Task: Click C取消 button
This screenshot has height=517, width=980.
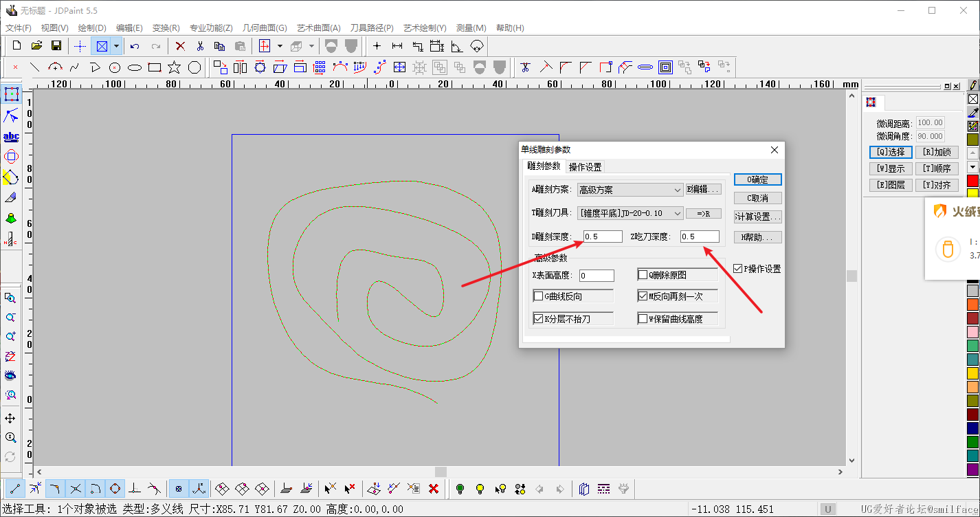Action: (x=758, y=198)
